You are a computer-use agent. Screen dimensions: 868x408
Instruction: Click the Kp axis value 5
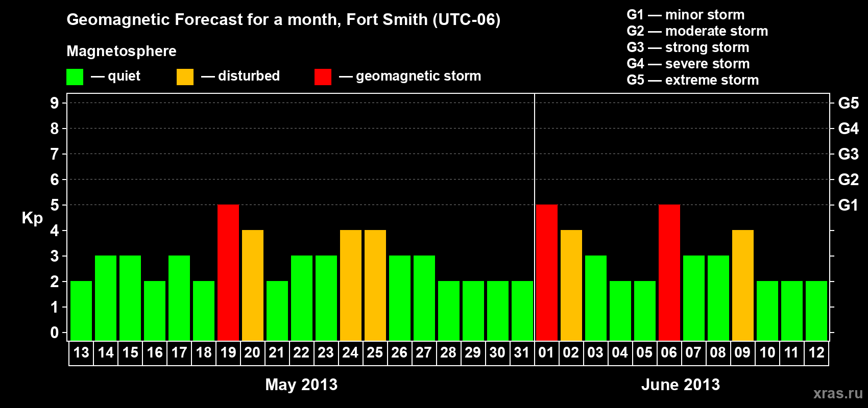tap(55, 205)
